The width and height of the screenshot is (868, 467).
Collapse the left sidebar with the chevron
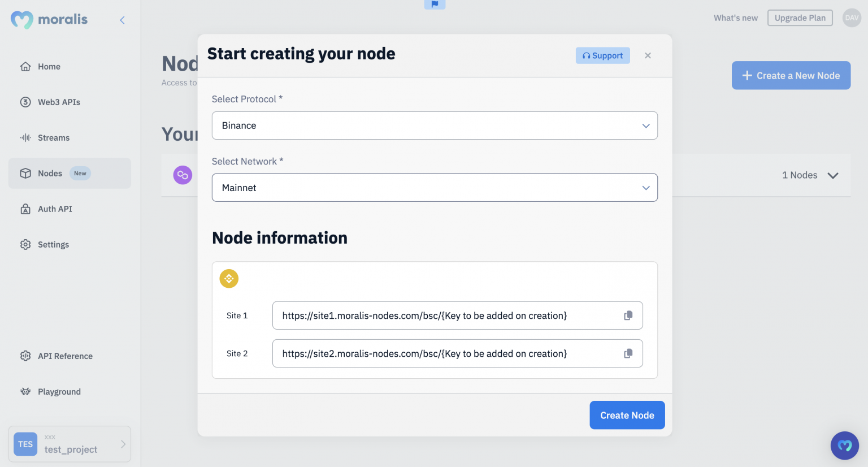[x=122, y=19]
